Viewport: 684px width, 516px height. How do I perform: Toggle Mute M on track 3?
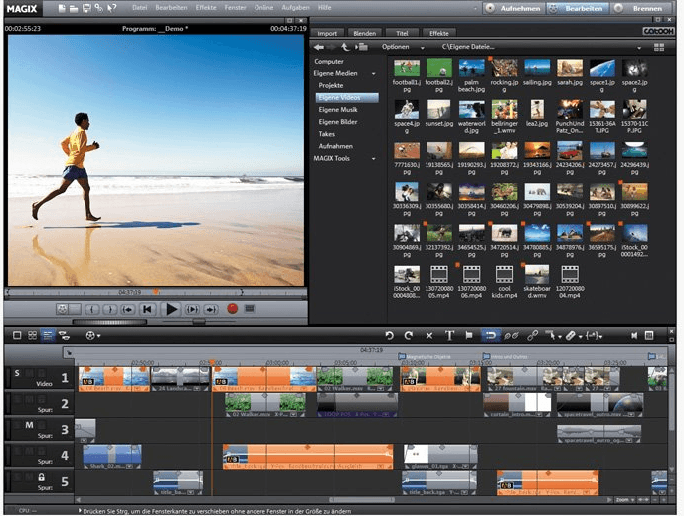pyautogui.click(x=29, y=425)
